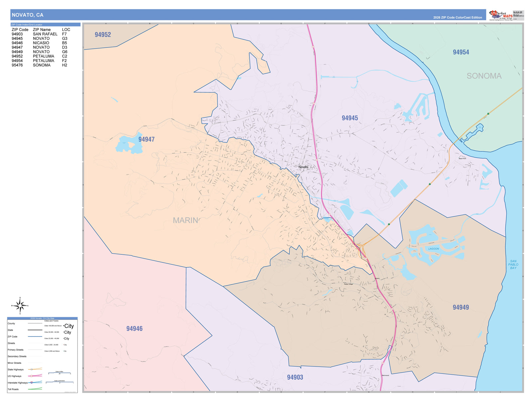Click the largest City sample in legend
Image resolution: width=532 pixels, height=401 pixels.
point(69,326)
